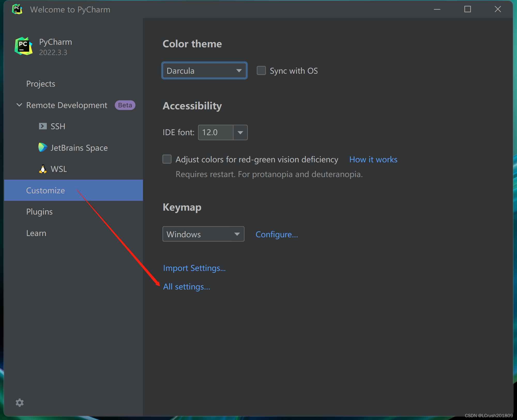
Task: Enable the Sync with OS checkbox
Action: pyautogui.click(x=261, y=70)
